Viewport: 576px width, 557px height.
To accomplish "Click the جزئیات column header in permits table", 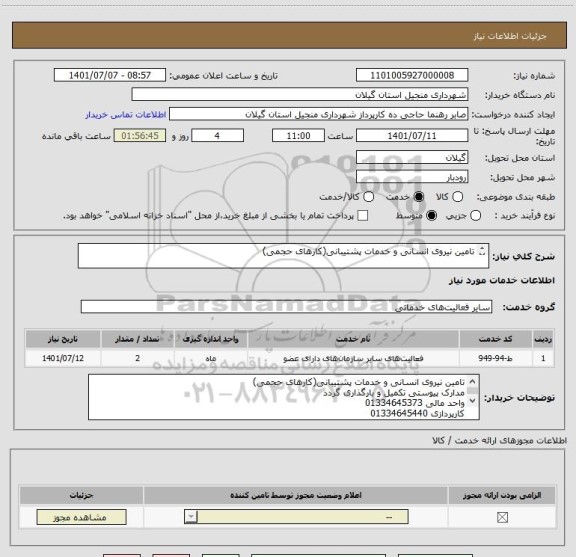I will (82, 495).
